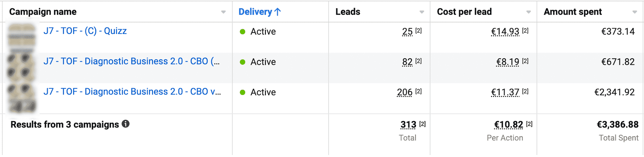Click the 25 leads value

tap(407, 32)
